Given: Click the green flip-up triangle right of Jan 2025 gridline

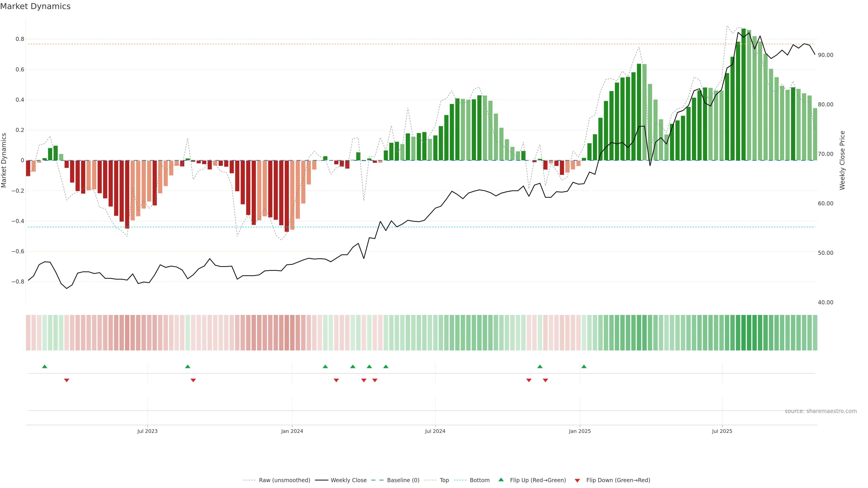Looking at the screenshot, I should tap(584, 366).
